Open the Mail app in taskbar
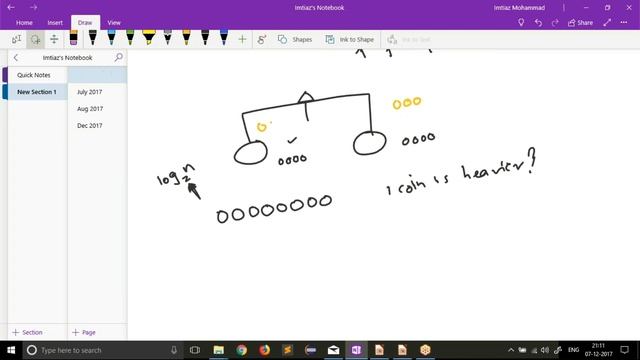This screenshot has width=640, height=360. tap(333, 350)
